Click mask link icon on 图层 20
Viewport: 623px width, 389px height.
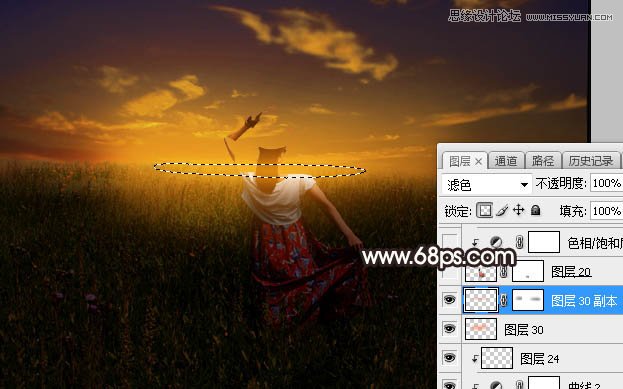pos(503,272)
